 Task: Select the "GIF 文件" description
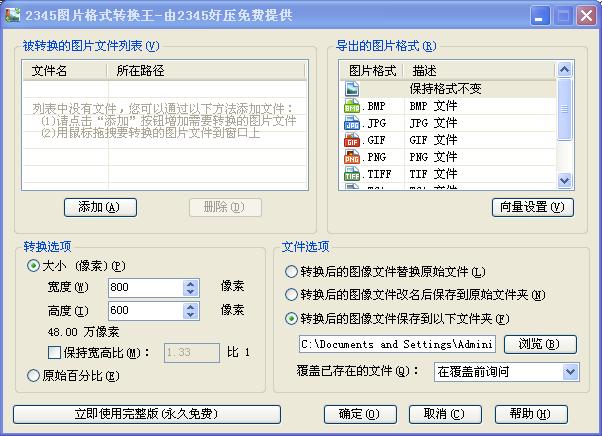433,140
